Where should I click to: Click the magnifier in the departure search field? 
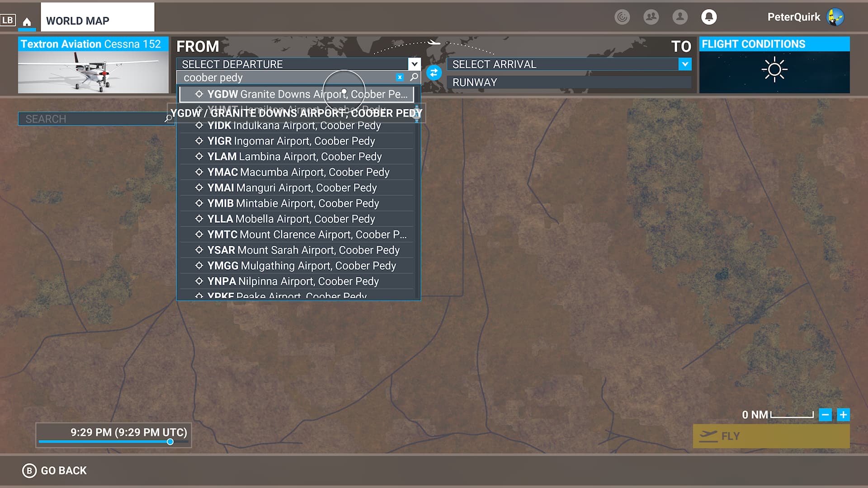point(414,77)
